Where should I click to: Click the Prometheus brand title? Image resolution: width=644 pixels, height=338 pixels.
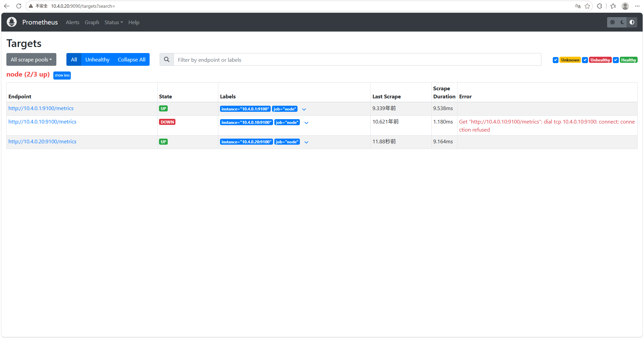tap(40, 22)
